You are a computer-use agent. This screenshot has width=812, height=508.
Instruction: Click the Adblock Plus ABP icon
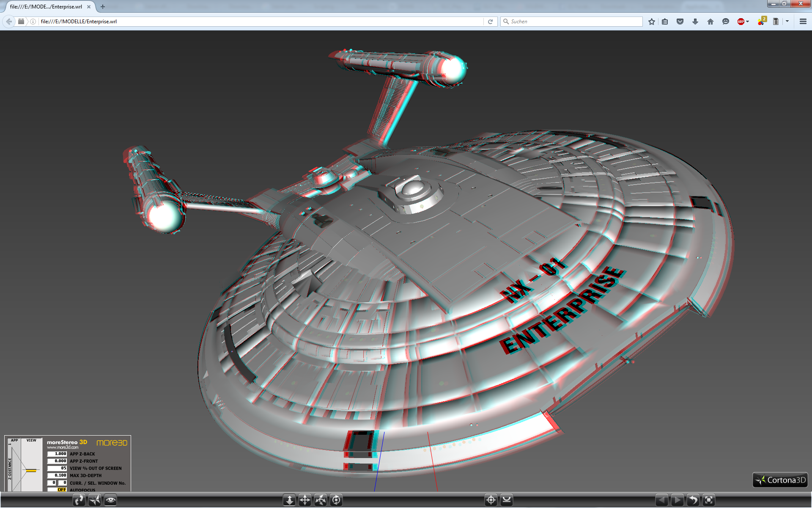pos(741,22)
